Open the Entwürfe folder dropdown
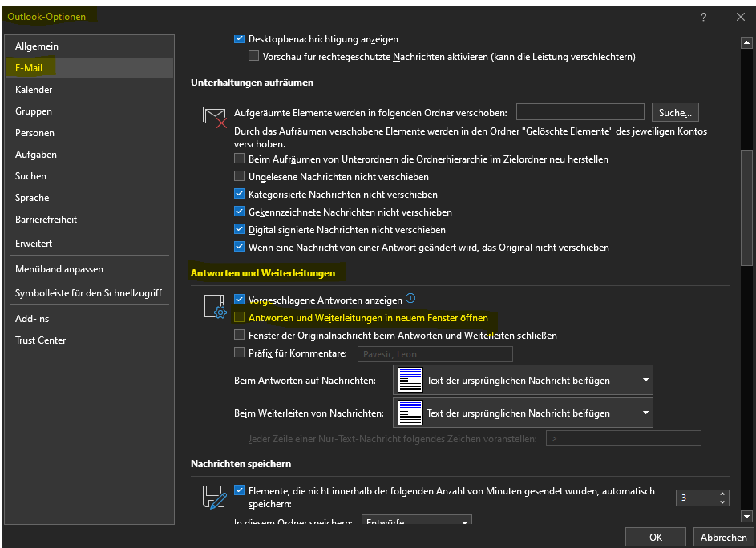 point(417,521)
